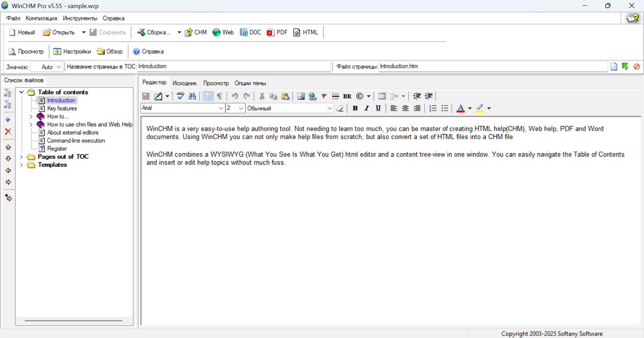Delete the topic with the red X
The image size is (644, 338).
pos(8,131)
